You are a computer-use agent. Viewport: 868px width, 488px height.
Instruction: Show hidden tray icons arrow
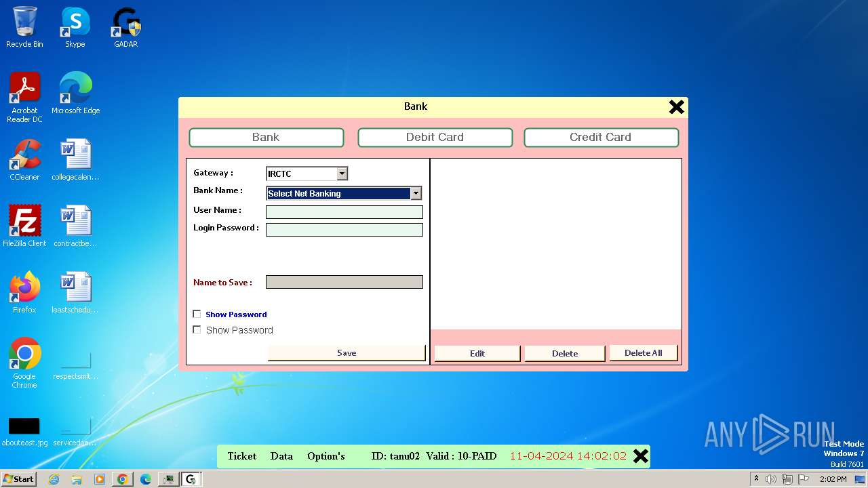point(756,479)
